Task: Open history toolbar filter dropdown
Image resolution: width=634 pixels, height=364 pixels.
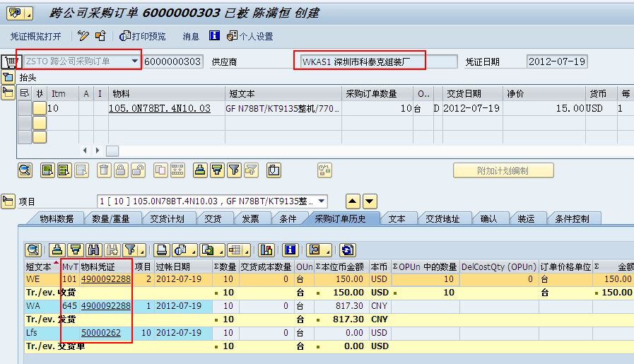Action: tap(141, 252)
